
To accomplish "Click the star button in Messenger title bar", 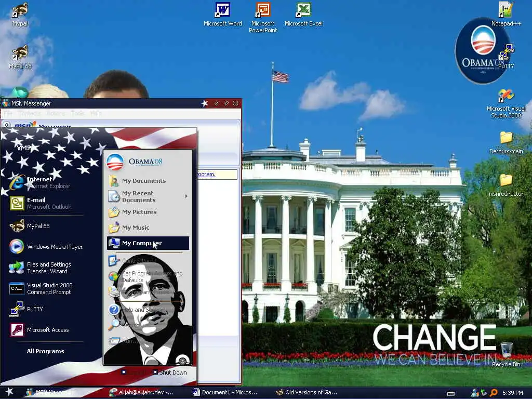I will pos(205,103).
